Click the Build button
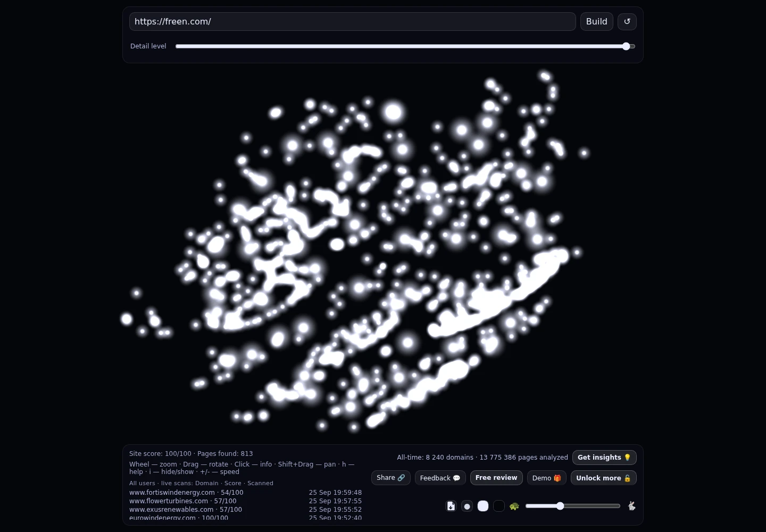Image resolution: width=766 pixels, height=532 pixels. point(597,22)
